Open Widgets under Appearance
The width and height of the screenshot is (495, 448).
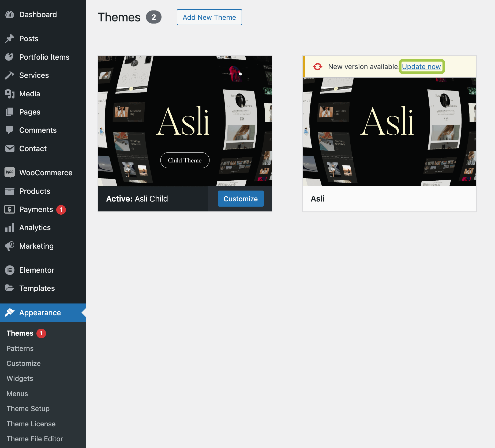click(20, 378)
